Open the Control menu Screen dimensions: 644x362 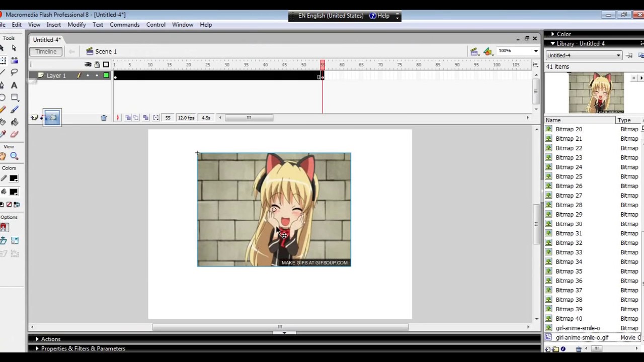pos(156,25)
